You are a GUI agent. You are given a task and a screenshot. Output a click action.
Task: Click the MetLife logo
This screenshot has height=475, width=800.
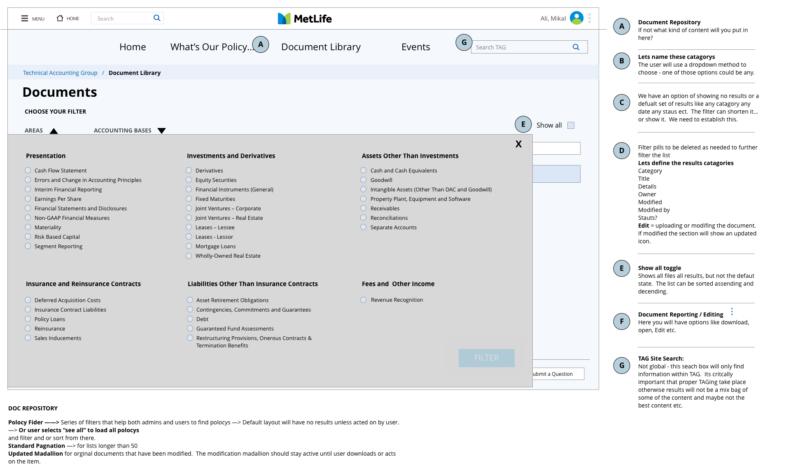pos(305,18)
